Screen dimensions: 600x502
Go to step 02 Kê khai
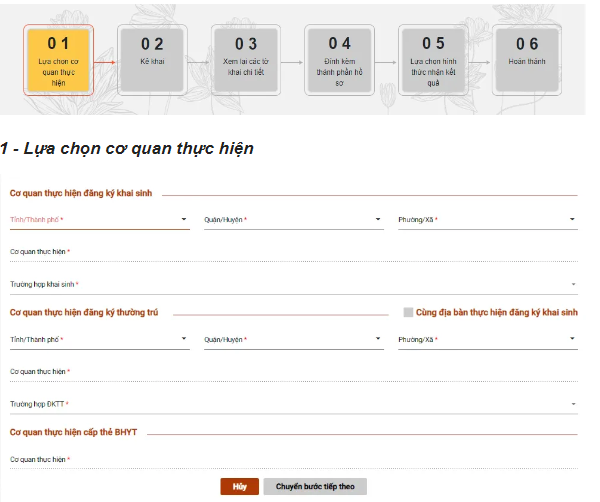pos(151,60)
